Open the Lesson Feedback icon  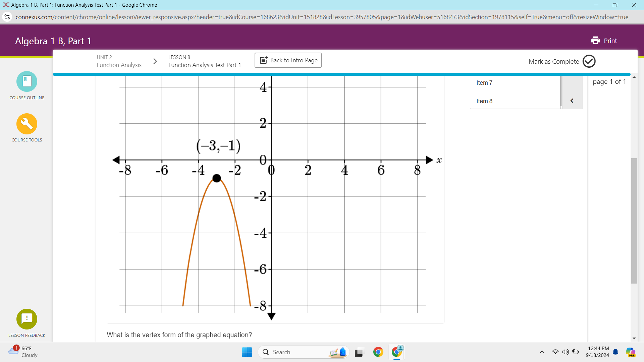(x=27, y=319)
